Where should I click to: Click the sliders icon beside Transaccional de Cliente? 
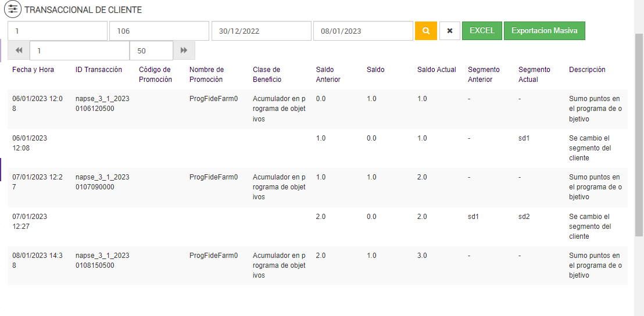coord(13,10)
